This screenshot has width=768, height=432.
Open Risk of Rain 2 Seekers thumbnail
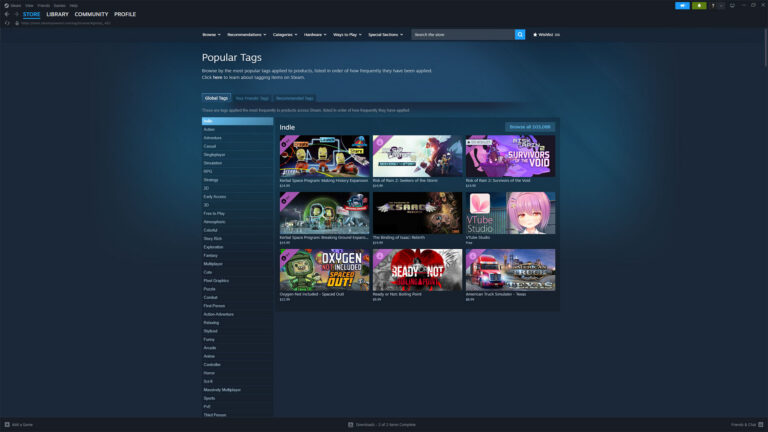click(417, 156)
